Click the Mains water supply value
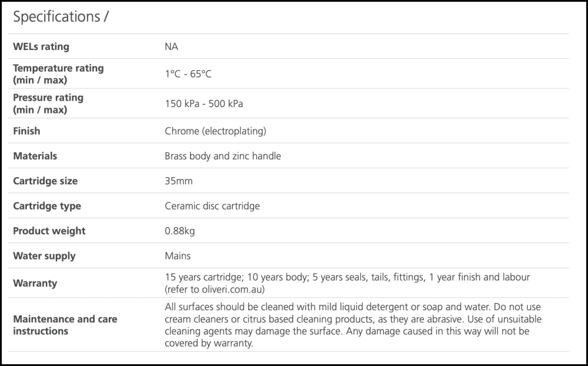This screenshot has width=588, height=366. pos(178,256)
